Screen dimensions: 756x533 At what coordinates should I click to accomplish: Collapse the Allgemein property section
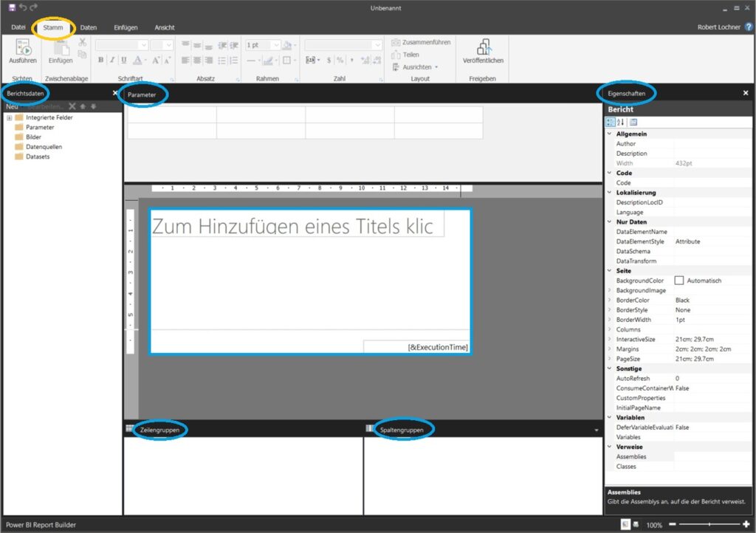click(x=610, y=134)
